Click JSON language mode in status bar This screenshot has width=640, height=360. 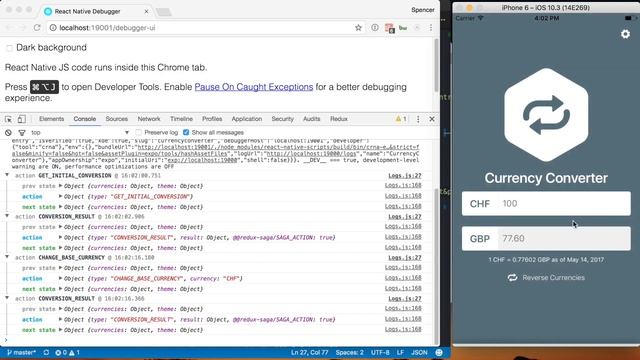[x=419, y=352]
